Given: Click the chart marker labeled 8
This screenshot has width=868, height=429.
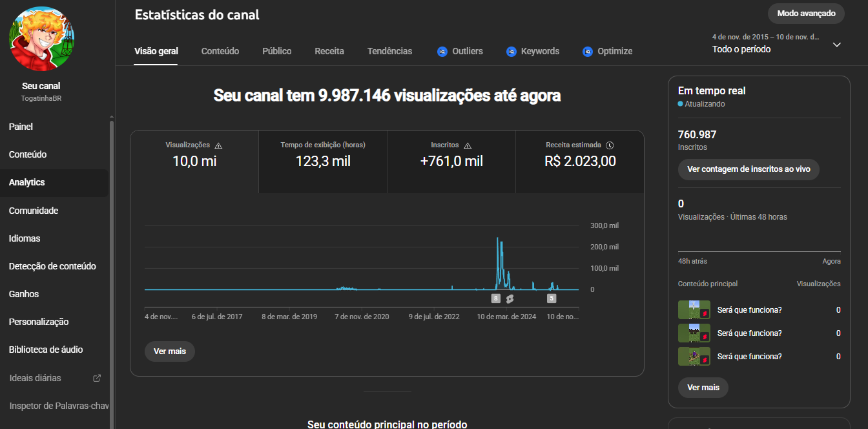Looking at the screenshot, I should point(495,298).
